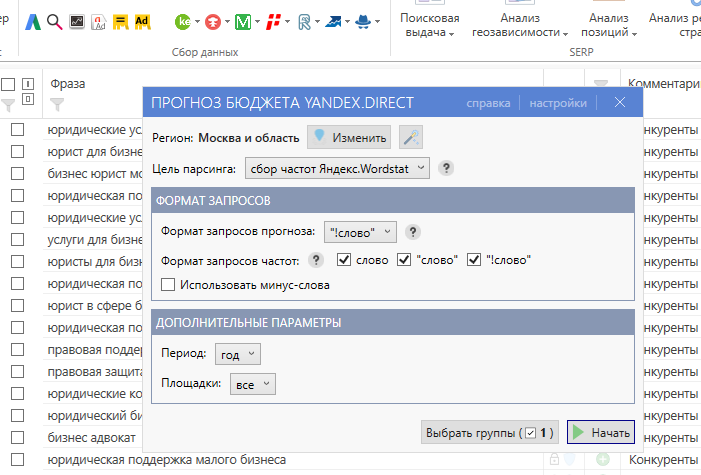
Task: Tick the select-all checkbox in table header
Action: (x=8, y=84)
